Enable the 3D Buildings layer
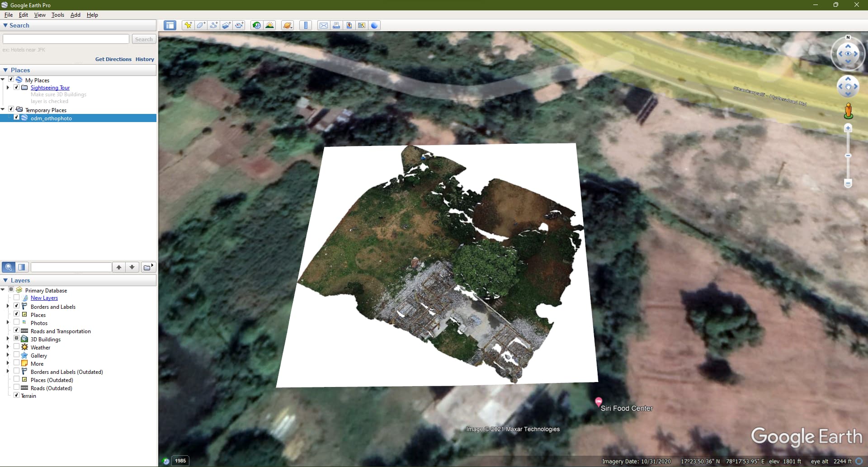This screenshot has width=868, height=467. click(17, 339)
